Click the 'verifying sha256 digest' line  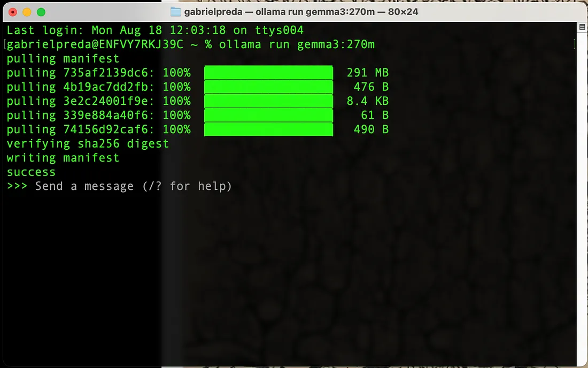tap(88, 144)
